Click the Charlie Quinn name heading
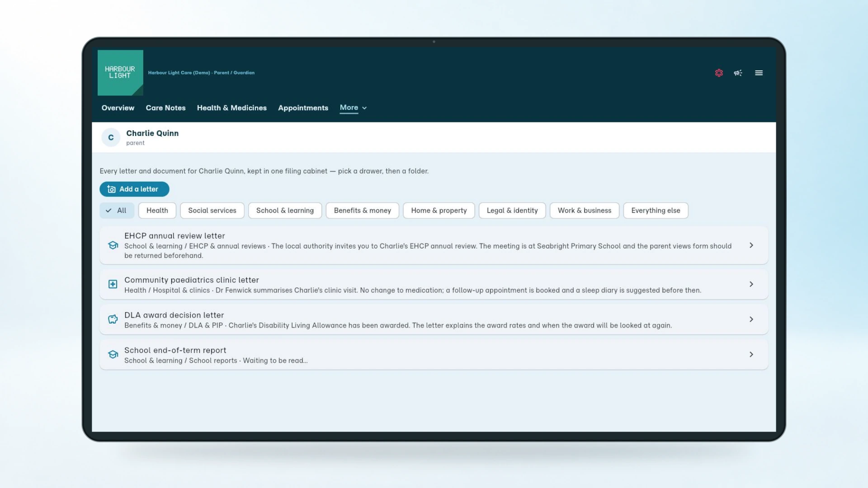 [x=152, y=133]
